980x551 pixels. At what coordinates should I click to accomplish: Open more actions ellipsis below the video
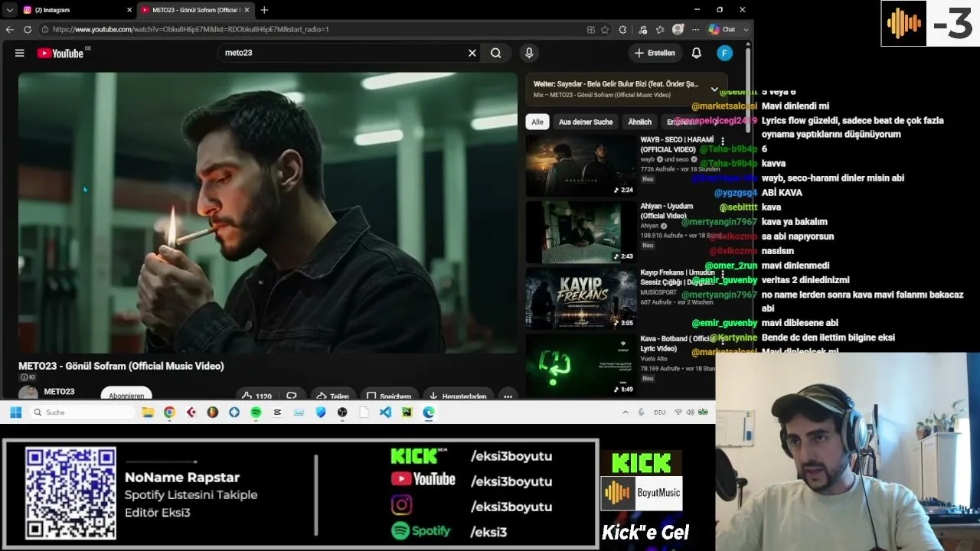[508, 396]
